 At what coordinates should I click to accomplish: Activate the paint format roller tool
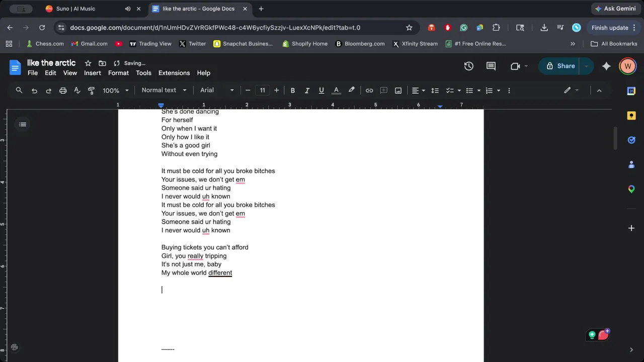click(92, 90)
